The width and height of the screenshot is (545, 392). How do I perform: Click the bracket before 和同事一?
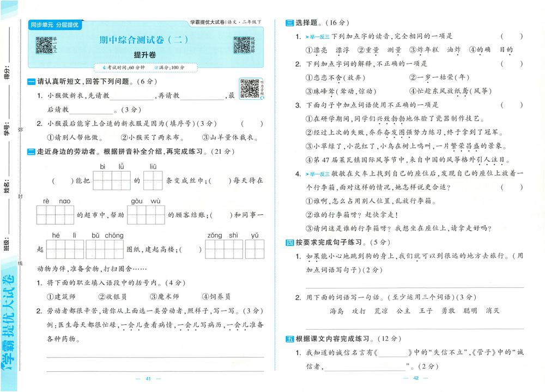click(221, 215)
